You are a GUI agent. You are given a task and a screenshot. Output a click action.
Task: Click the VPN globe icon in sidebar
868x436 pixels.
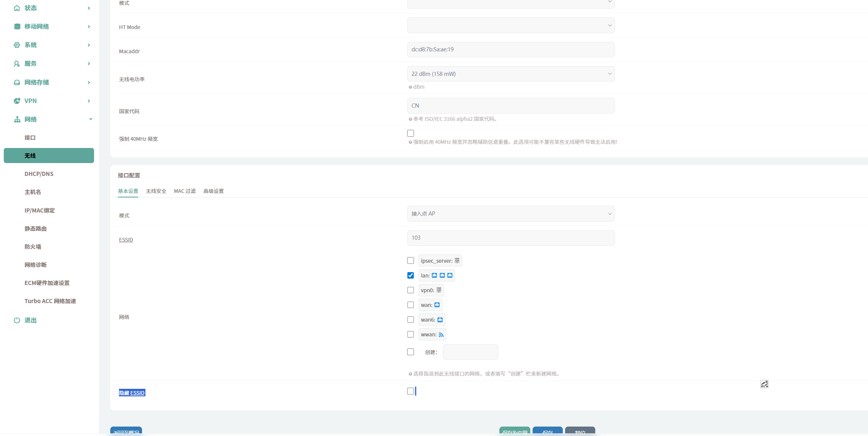coord(17,101)
